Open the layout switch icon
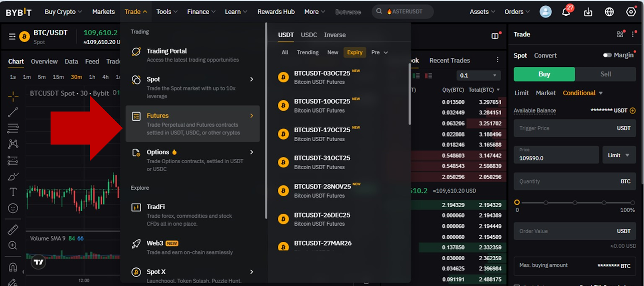 coord(495,36)
